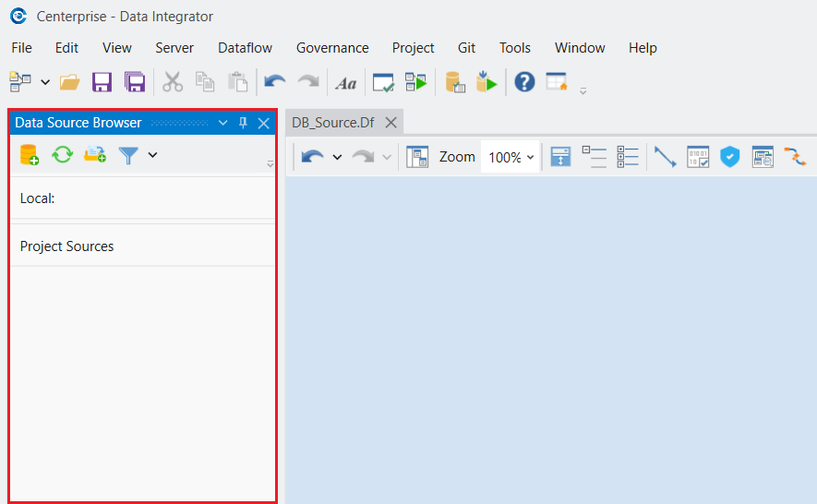This screenshot has width=817, height=504.
Task: Click the auto-size objects icon
Action: click(560, 156)
